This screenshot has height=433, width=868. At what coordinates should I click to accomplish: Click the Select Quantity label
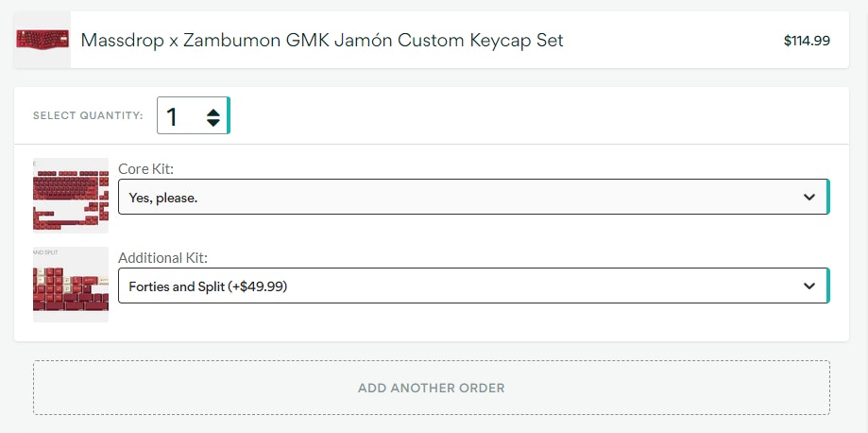(88, 116)
